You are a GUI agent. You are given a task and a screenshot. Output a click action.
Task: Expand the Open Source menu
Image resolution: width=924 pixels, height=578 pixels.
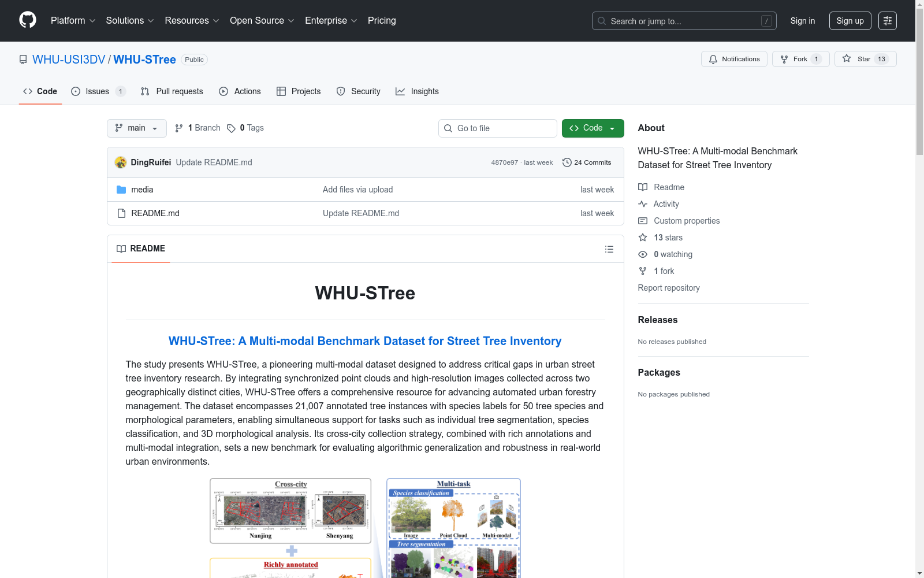262,21
